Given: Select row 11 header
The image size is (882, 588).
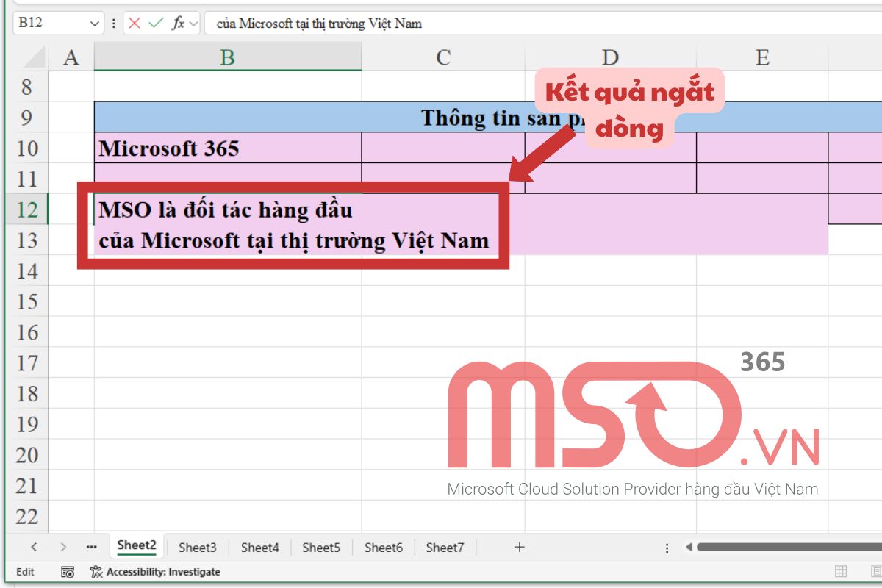Looking at the screenshot, I should coord(27,179).
